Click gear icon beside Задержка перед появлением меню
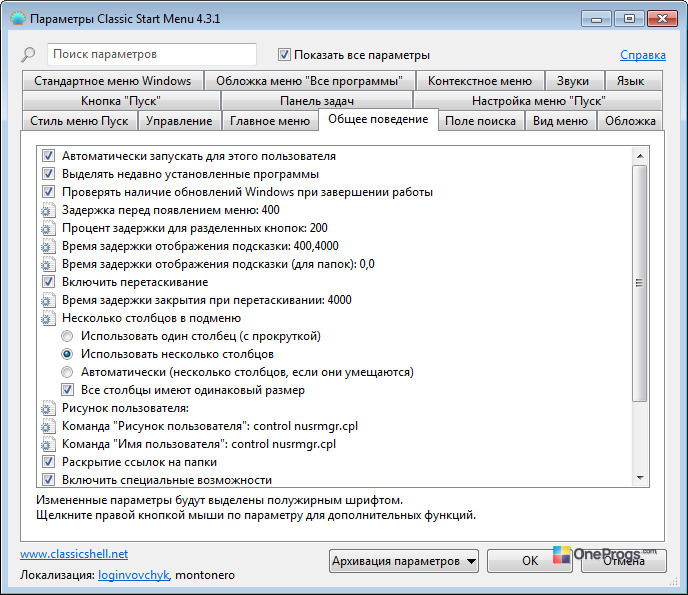 coord(48,210)
